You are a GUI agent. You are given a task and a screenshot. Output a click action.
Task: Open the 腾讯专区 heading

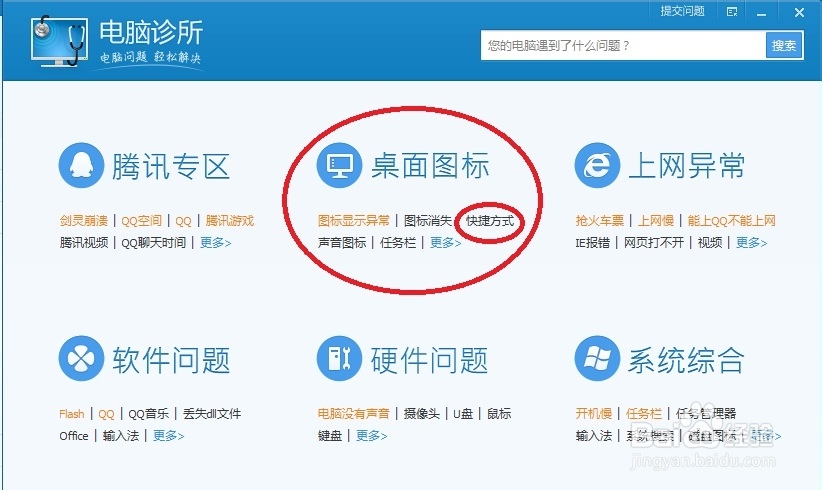[x=171, y=166]
